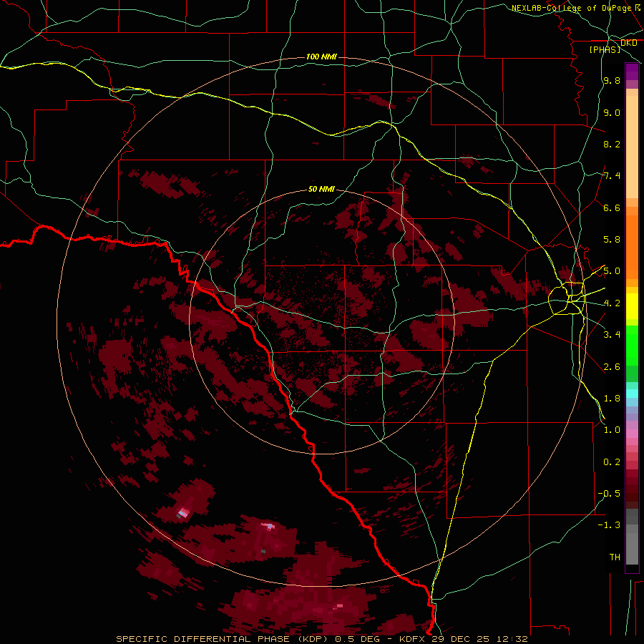The image size is (644, 644).
Task: Click the -1.3 value on the color scale
Action: pos(609,525)
